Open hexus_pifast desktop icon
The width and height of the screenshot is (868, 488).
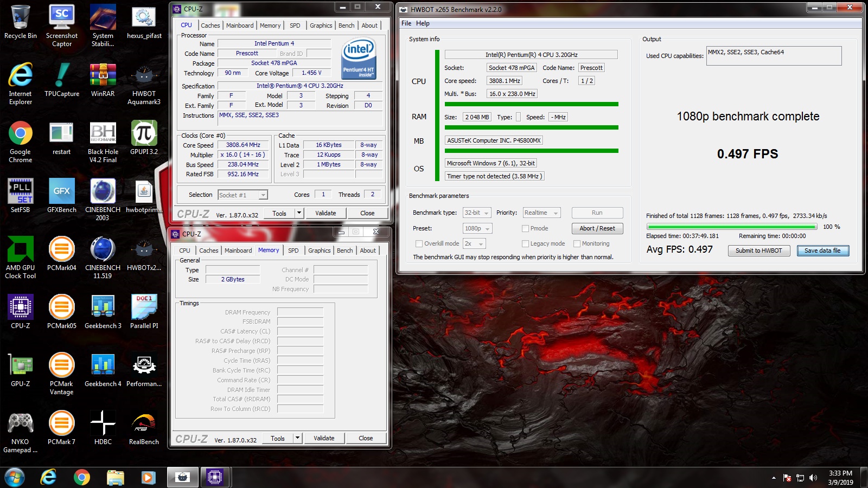tap(144, 23)
